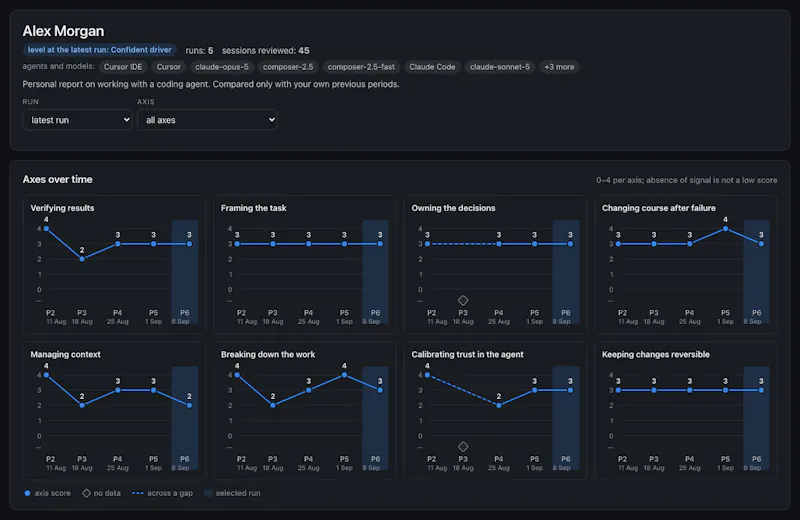Click the no-data diamond in Owning the decisions
This screenshot has height=520, width=800.
click(x=463, y=300)
